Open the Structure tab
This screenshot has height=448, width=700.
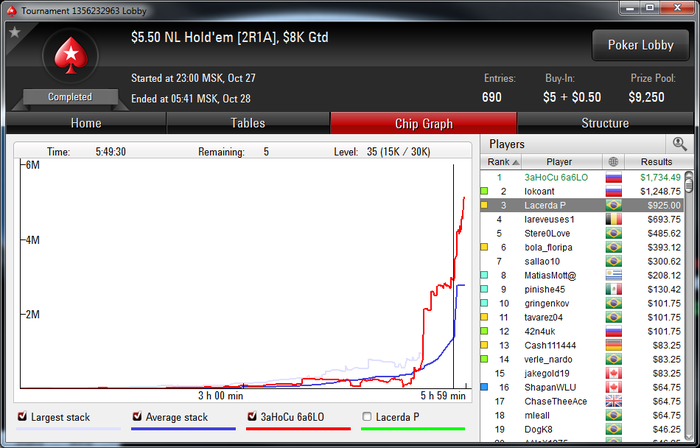(605, 123)
